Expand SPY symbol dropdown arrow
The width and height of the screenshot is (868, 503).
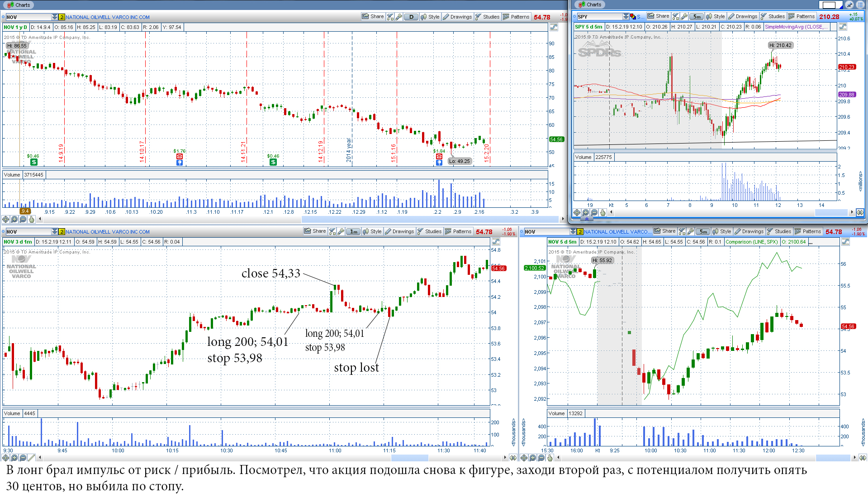tap(626, 17)
